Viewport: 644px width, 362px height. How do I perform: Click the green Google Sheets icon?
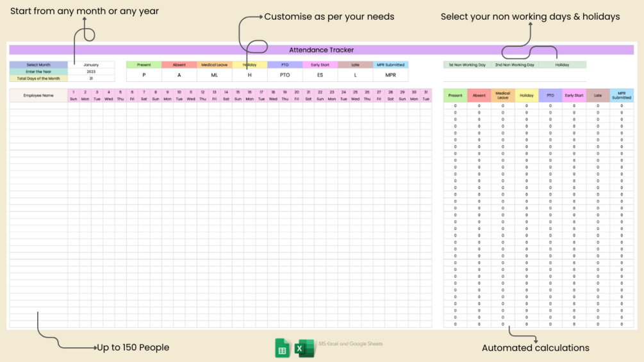[282, 348]
